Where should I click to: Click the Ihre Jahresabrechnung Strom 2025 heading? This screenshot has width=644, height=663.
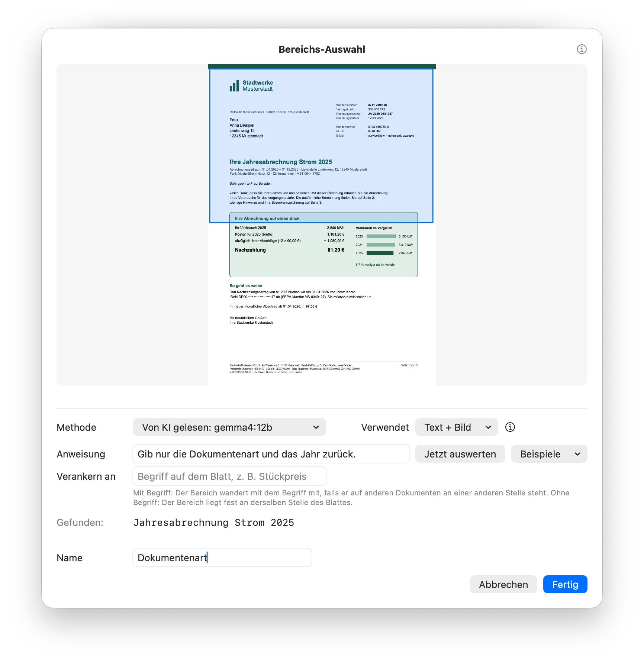(x=281, y=162)
